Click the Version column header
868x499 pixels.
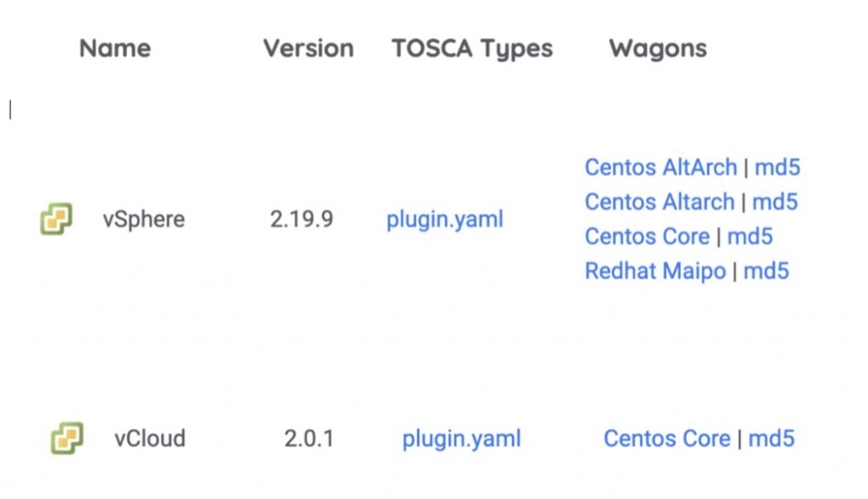coord(308,48)
